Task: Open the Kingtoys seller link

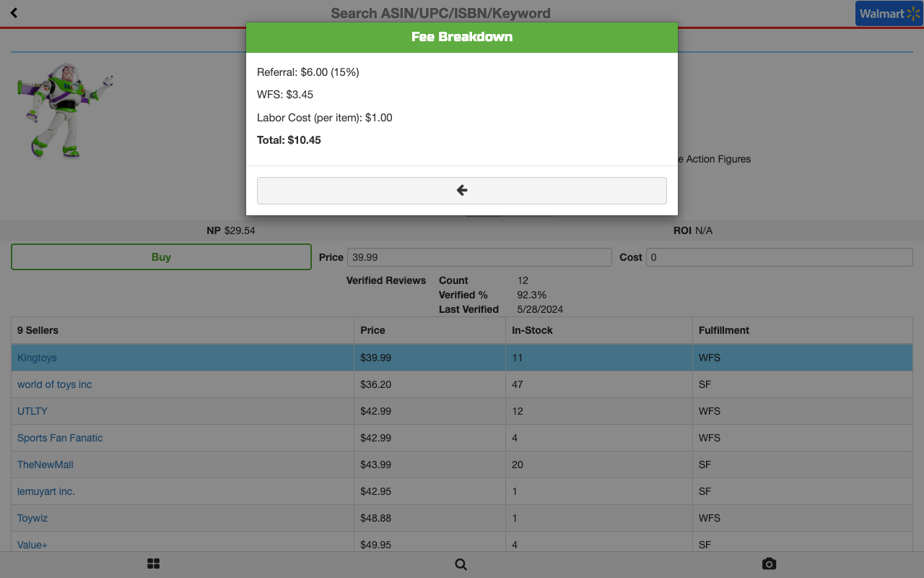Action: 37,358
